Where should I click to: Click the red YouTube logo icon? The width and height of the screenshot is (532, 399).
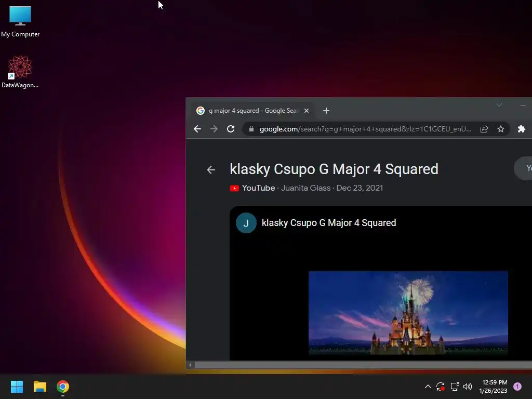coord(234,188)
